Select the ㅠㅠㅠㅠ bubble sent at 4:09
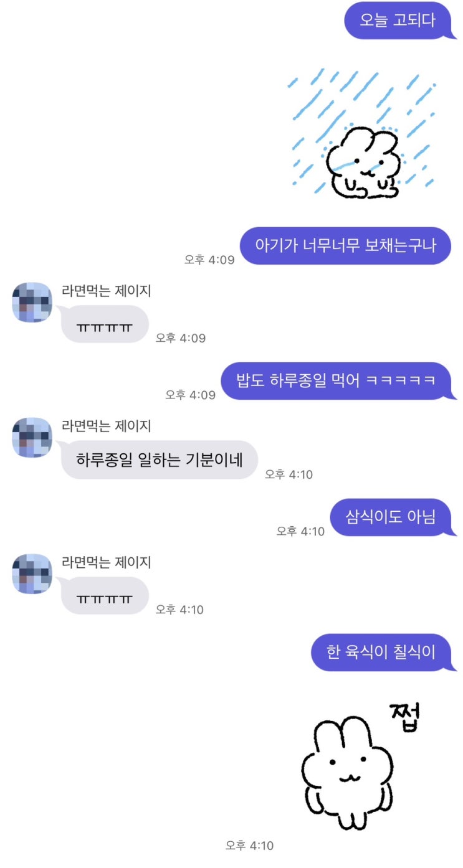Image resolution: width=463 pixels, height=868 pixels. pos(105,324)
